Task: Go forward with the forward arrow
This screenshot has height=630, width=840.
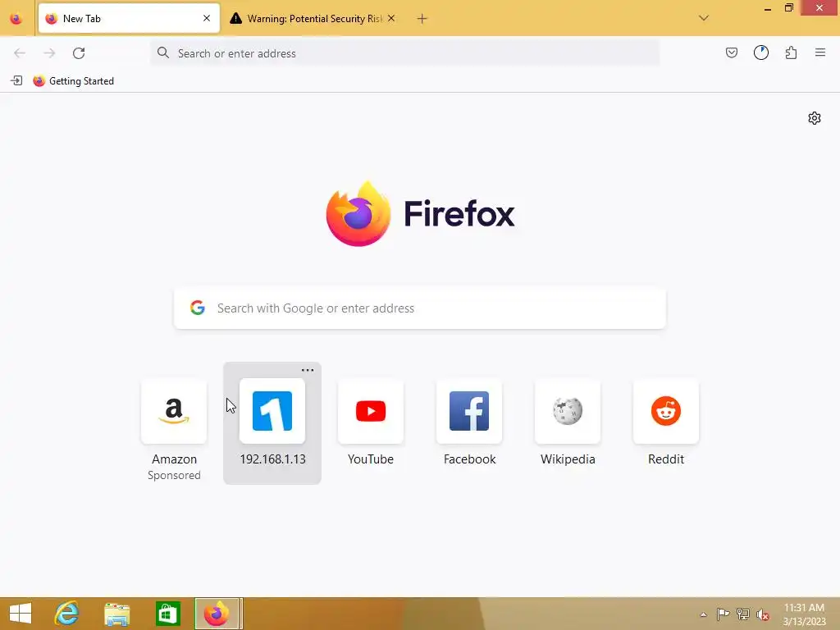Action: tap(49, 53)
